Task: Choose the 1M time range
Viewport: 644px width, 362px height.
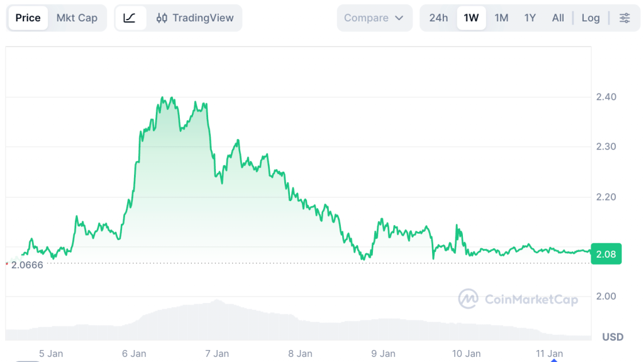Action: click(501, 18)
